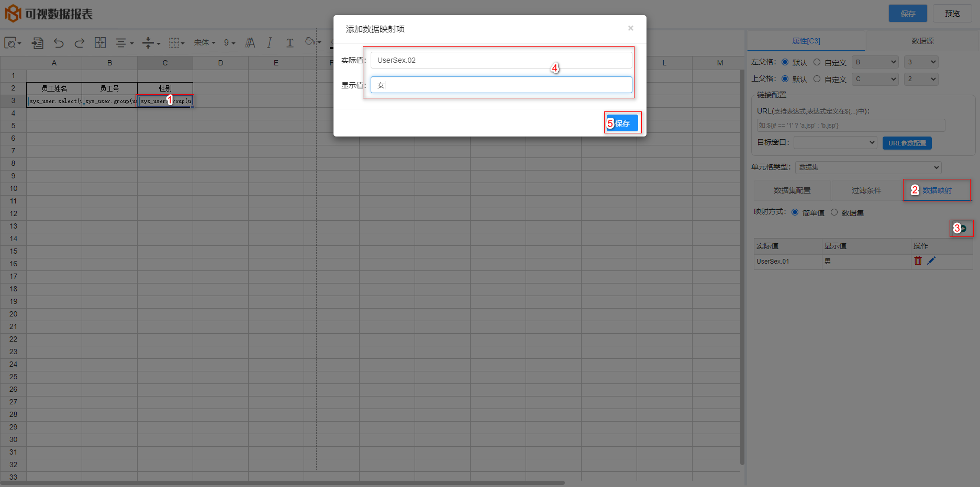Delete the UserSex.01 mapping row
Image resolution: width=980 pixels, height=487 pixels.
coord(918,261)
